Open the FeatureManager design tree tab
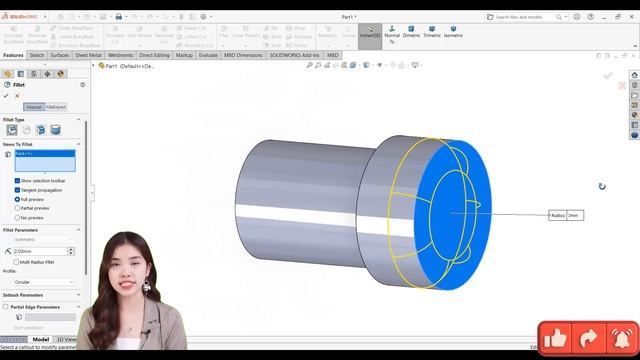 click(x=7, y=74)
